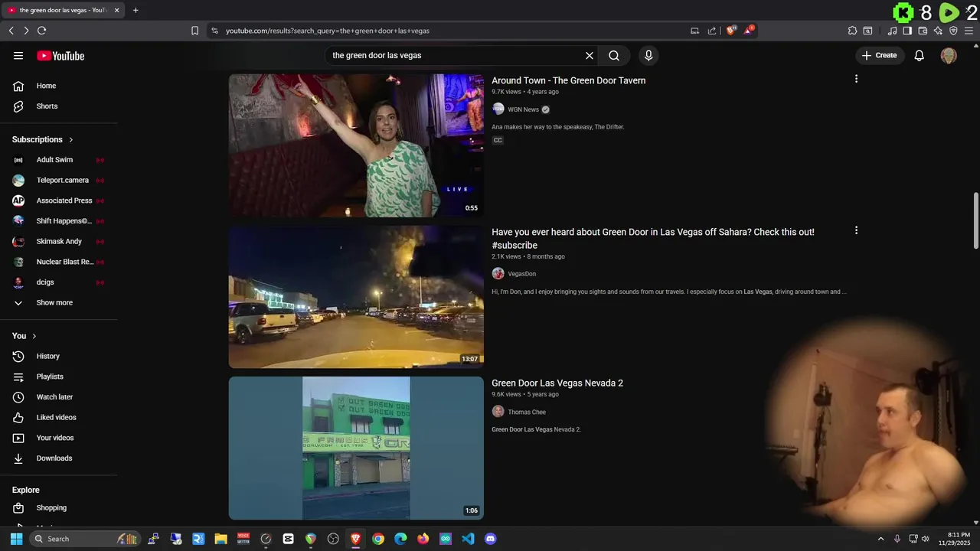980x551 pixels.
Task: Open the YouTube hamburger guide menu
Action: point(18,55)
